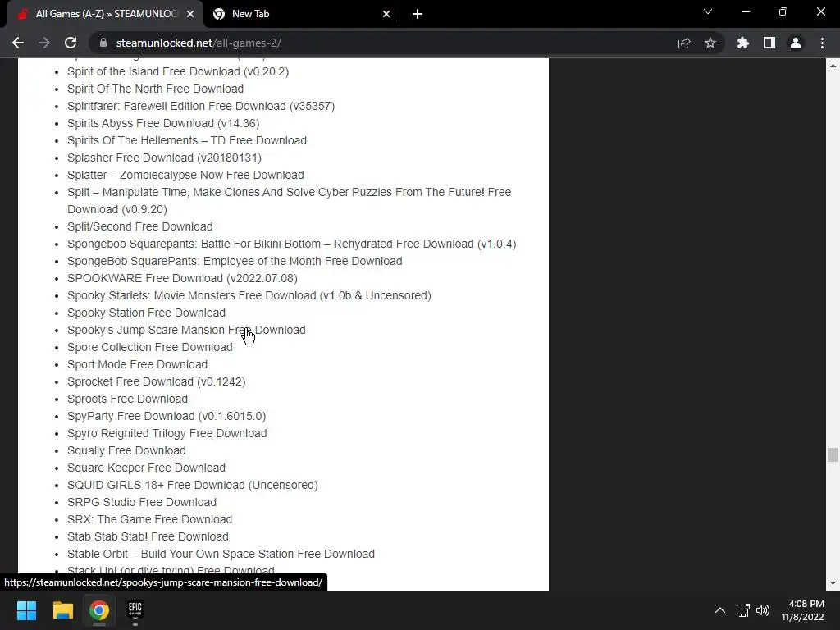
Task: Open network status tray icon
Action: [742, 610]
